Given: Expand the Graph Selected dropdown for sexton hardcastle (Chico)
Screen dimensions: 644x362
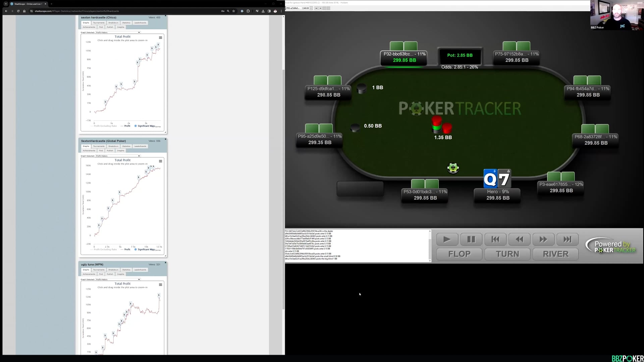Looking at the screenshot, I should click(x=118, y=33).
